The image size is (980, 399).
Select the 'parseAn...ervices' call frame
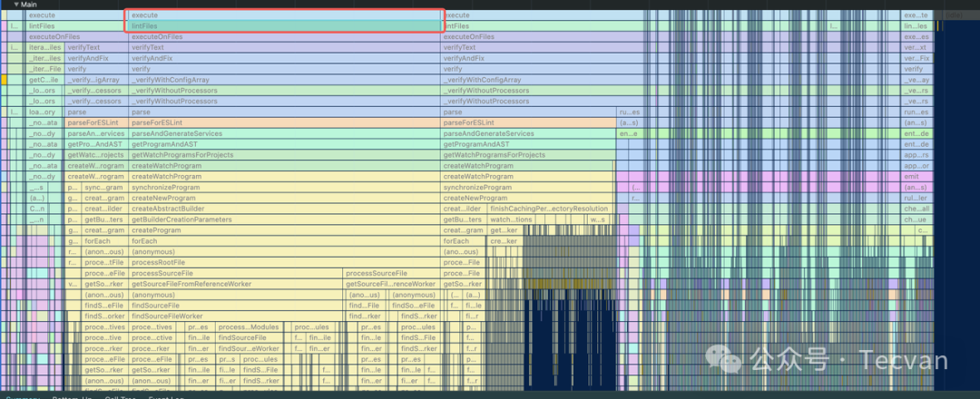(97, 133)
